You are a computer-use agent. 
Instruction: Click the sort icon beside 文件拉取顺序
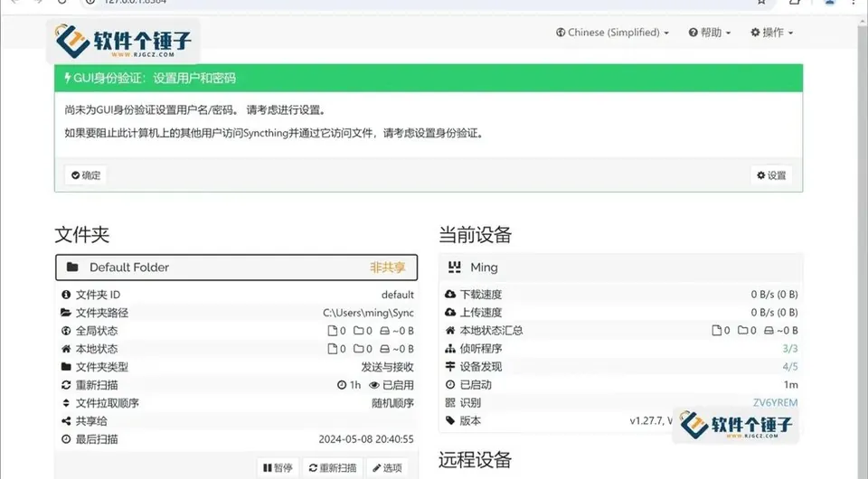66,403
